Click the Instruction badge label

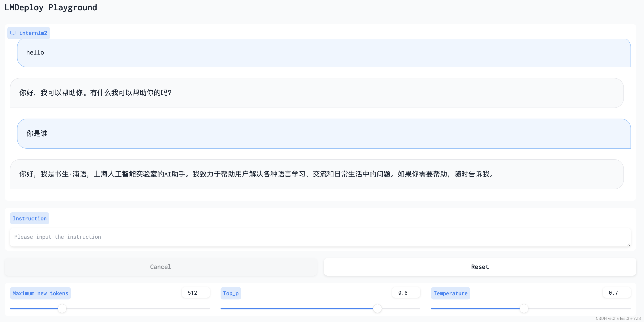click(x=29, y=218)
